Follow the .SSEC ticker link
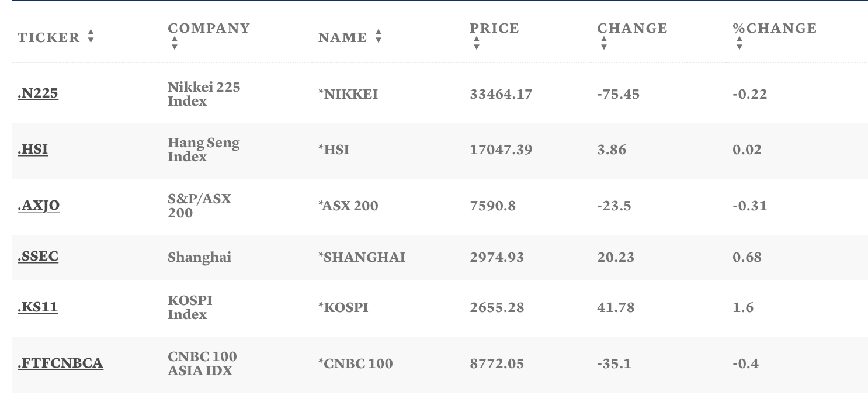868x409 pixels. pos(38,257)
